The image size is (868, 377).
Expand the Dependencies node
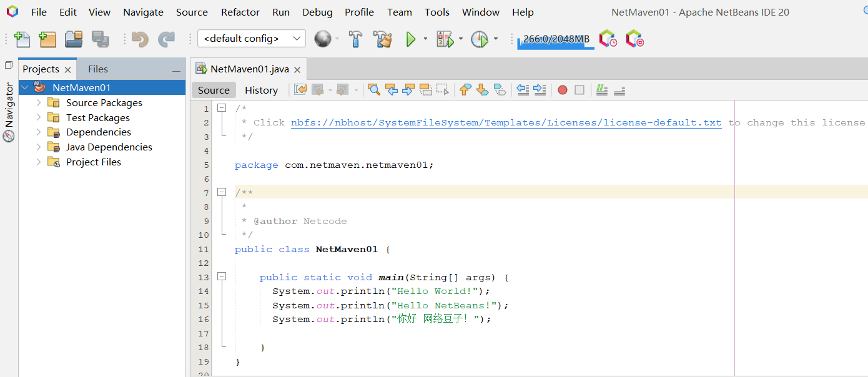tap(39, 132)
